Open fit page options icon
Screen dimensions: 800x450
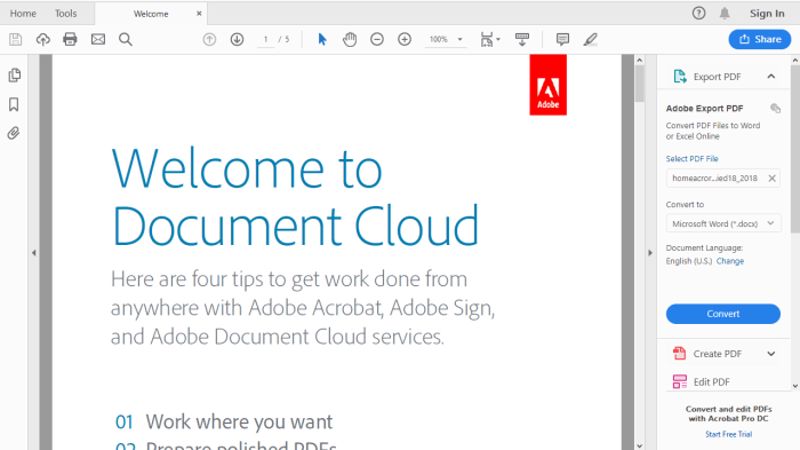(490, 39)
